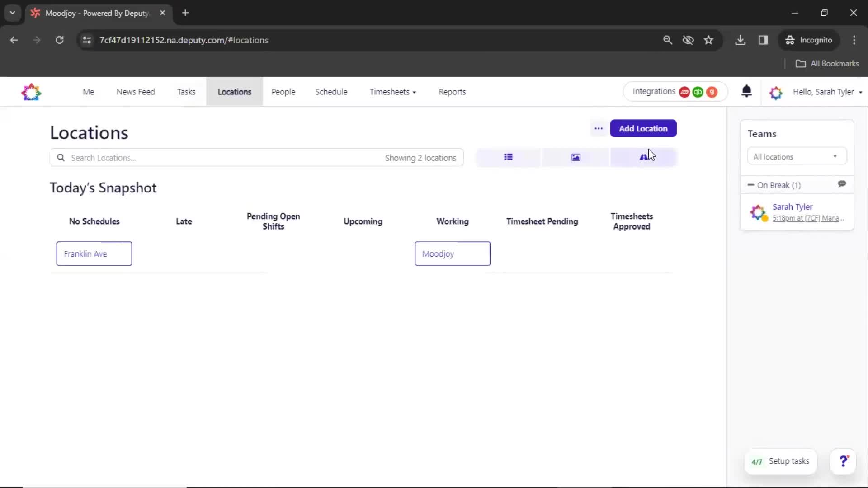Open the Moodjoy location card
This screenshot has height=488, width=868.
coord(453,253)
